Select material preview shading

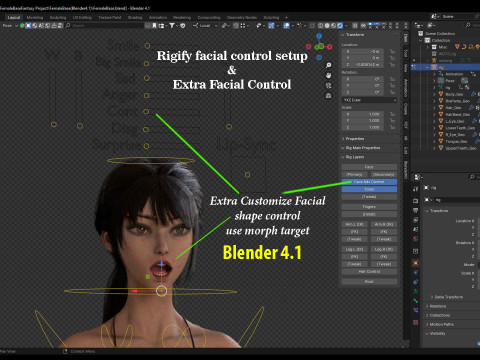[x=333, y=25]
